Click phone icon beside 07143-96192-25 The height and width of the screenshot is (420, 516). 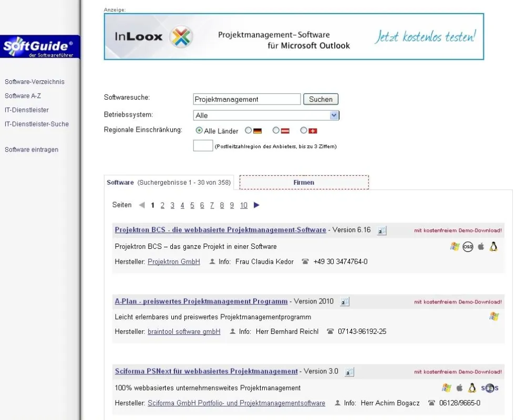tap(330, 331)
